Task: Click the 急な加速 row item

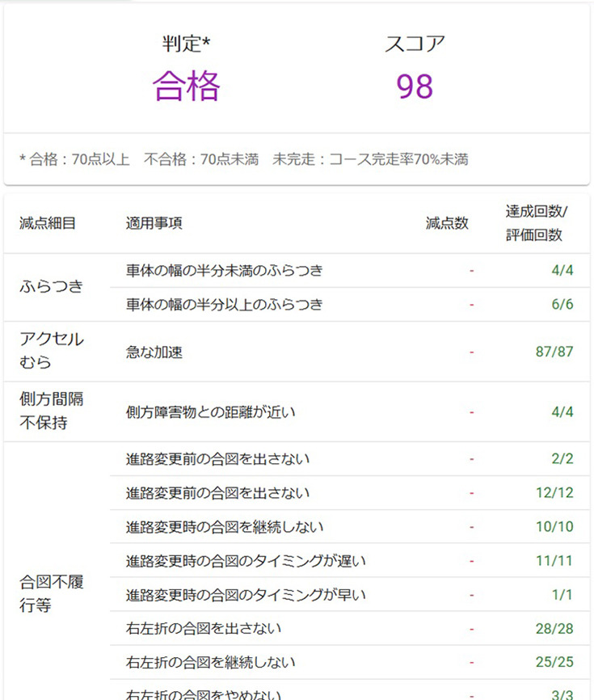Action: pyautogui.click(x=154, y=352)
